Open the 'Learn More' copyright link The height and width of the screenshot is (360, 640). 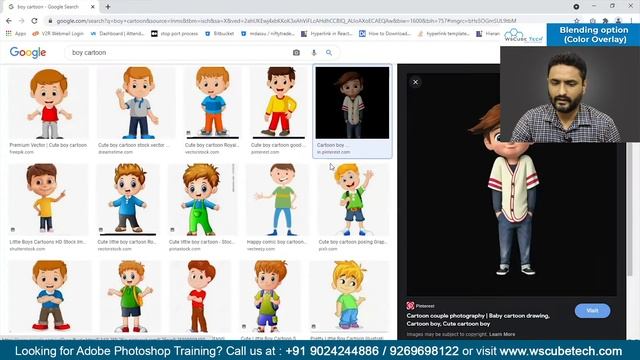[502, 334]
